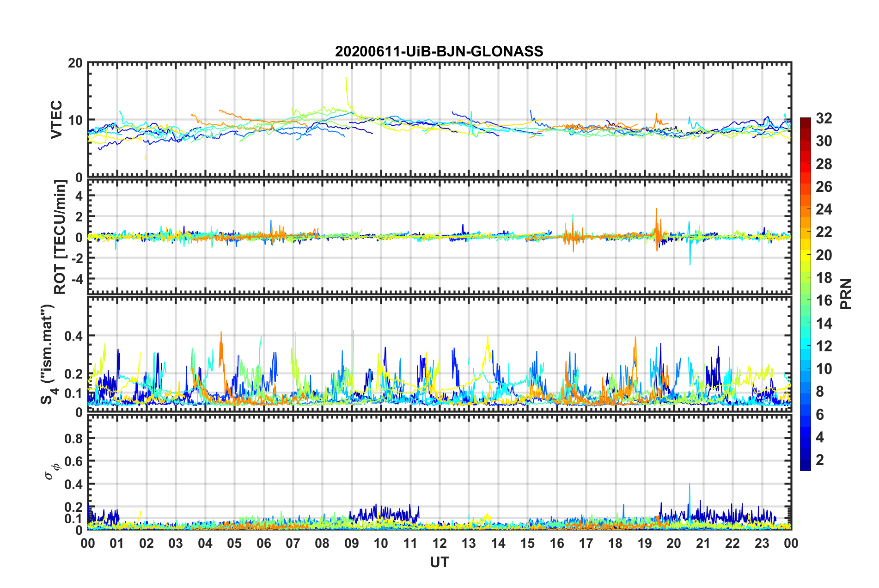Pick colorbar tick value 14
Image resolution: width=879 pixels, height=588 pixels.
(824, 324)
